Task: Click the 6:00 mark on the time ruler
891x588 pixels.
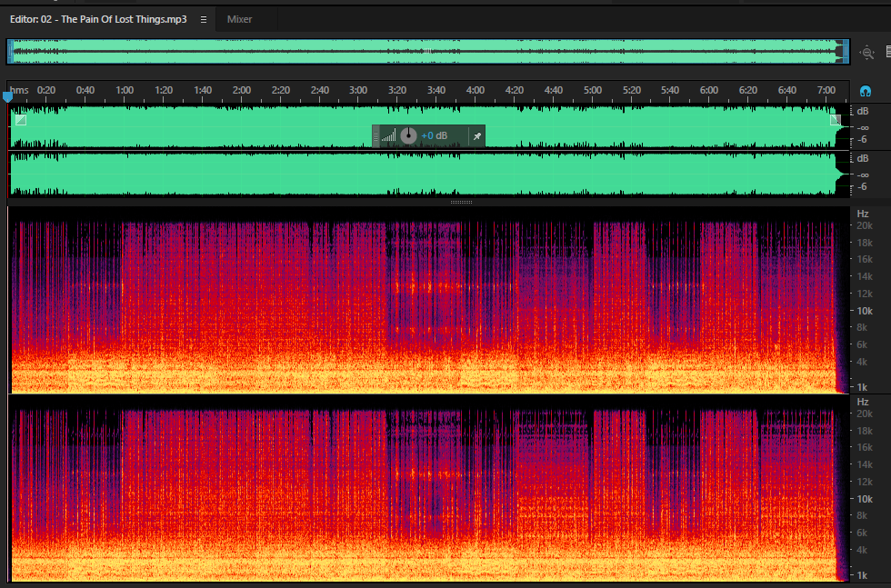Action: [708, 90]
